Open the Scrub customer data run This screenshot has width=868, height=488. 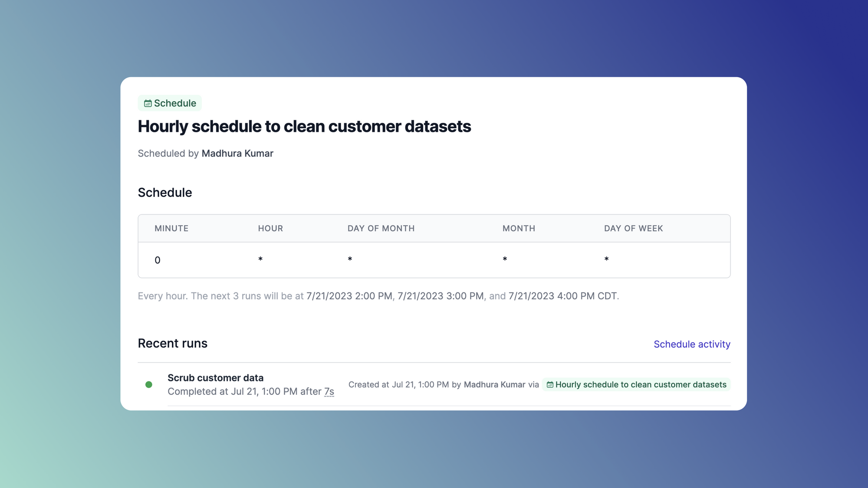(x=216, y=378)
